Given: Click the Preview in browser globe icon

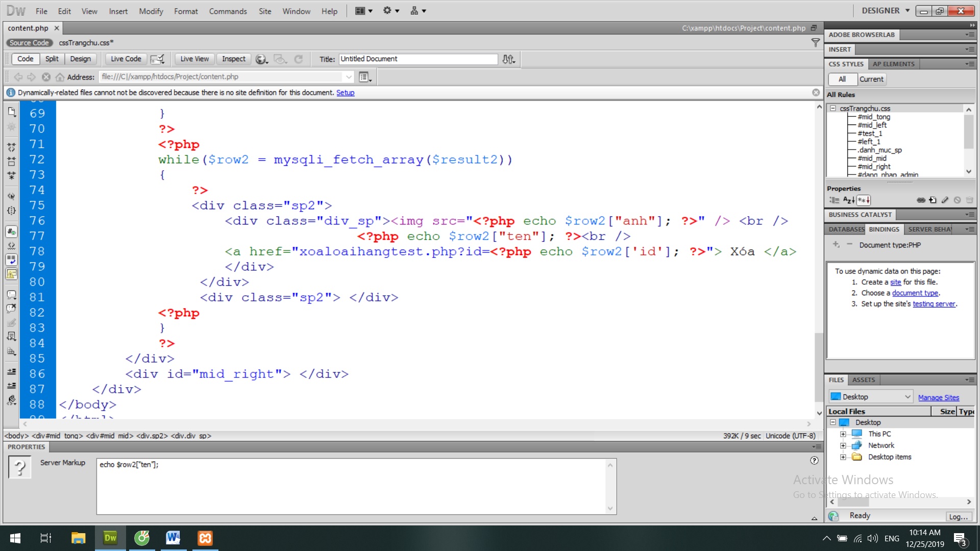Looking at the screenshot, I should click(x=261, y=59).
